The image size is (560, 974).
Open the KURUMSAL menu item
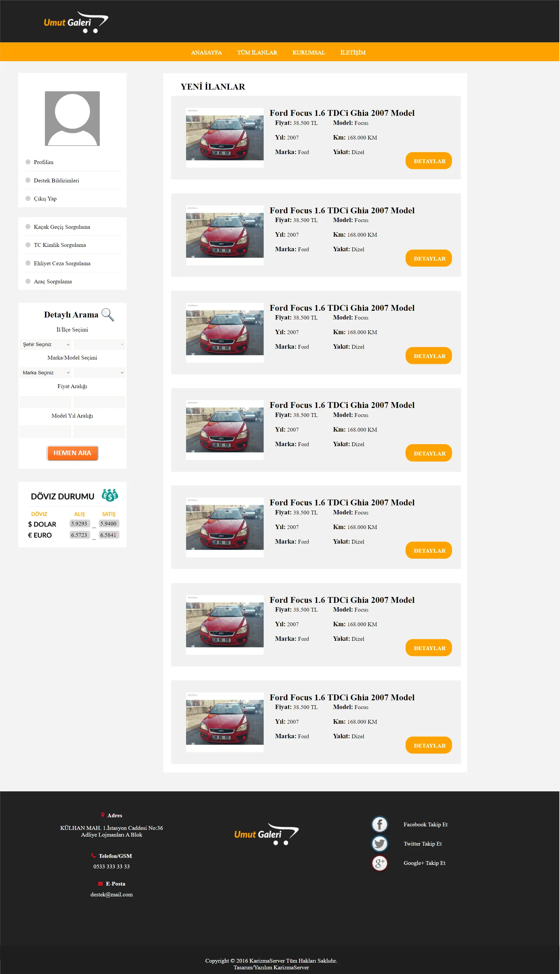309,52
